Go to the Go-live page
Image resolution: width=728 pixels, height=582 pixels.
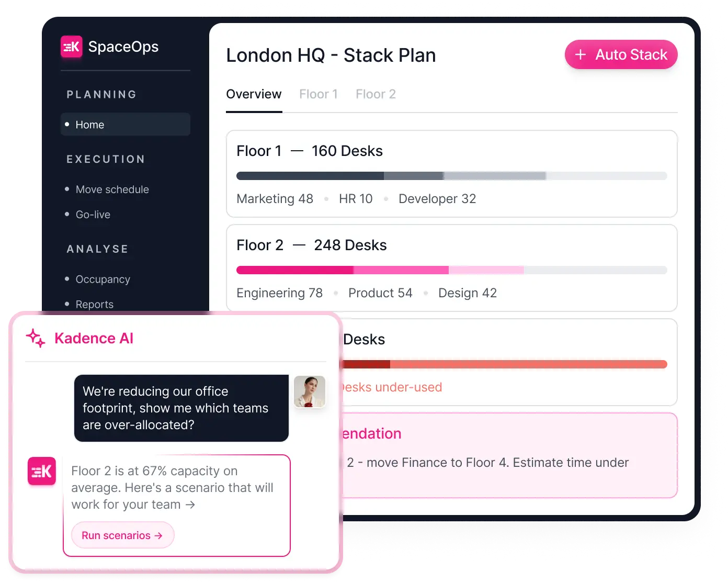(x=93, y=215)
